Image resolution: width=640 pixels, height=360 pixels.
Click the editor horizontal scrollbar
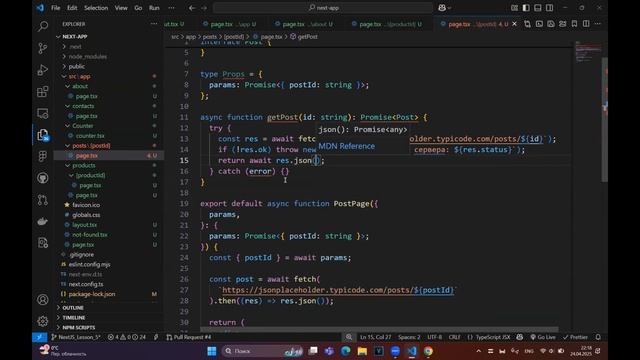pos(379,329)
